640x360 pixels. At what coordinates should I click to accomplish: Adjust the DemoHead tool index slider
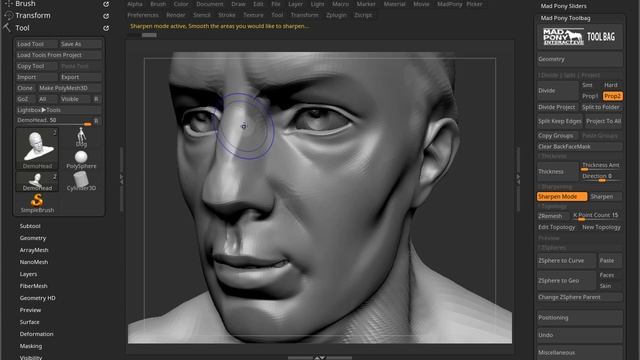(54, 121)
